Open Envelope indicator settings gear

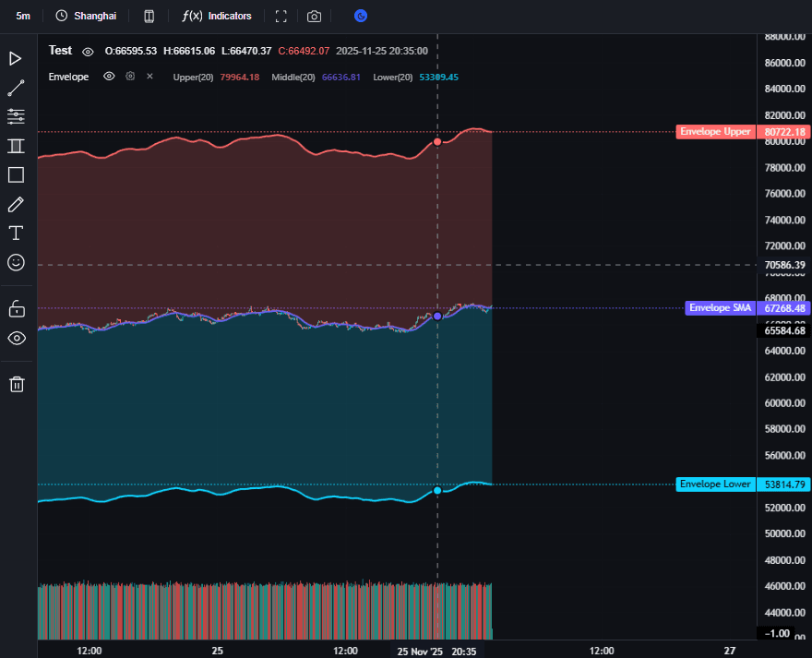click(x=130, y=77)
